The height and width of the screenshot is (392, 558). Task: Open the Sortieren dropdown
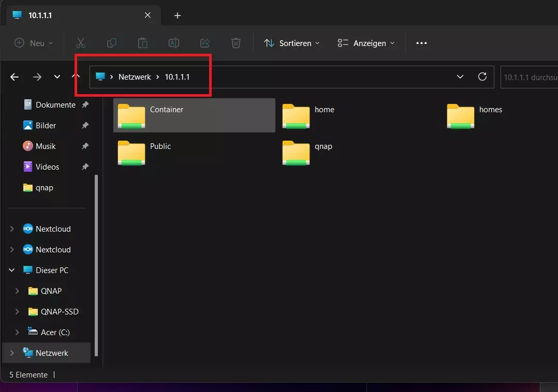[291, 43]
